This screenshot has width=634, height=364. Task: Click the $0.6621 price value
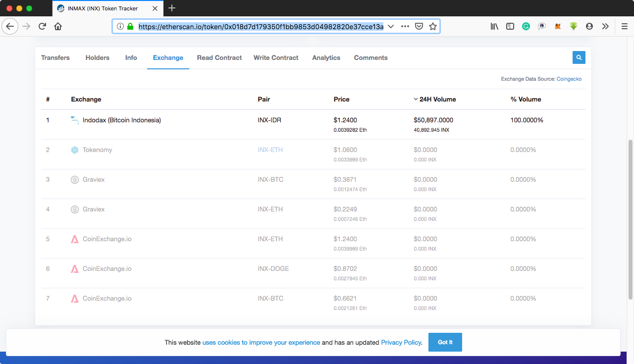345,298
